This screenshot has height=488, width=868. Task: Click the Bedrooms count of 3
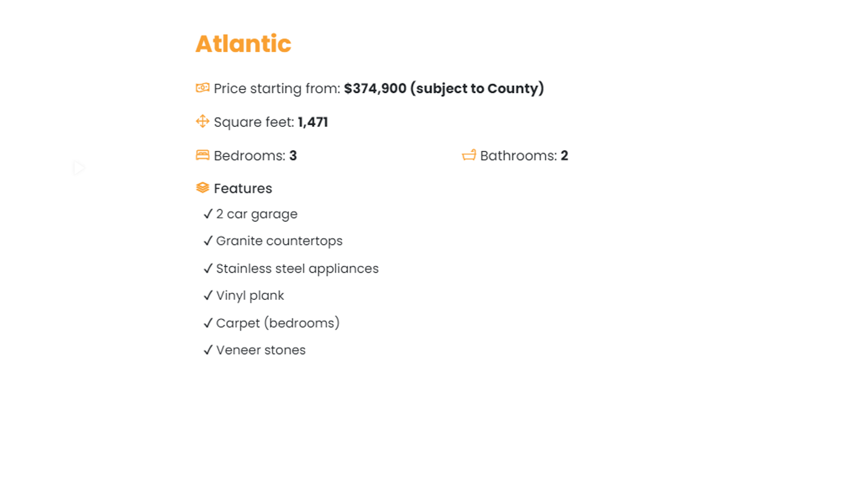tap(293, 156)
